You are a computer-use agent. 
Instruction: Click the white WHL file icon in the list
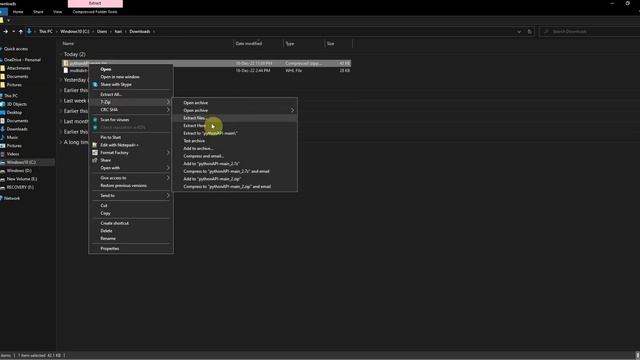click(x=66, y=70)
